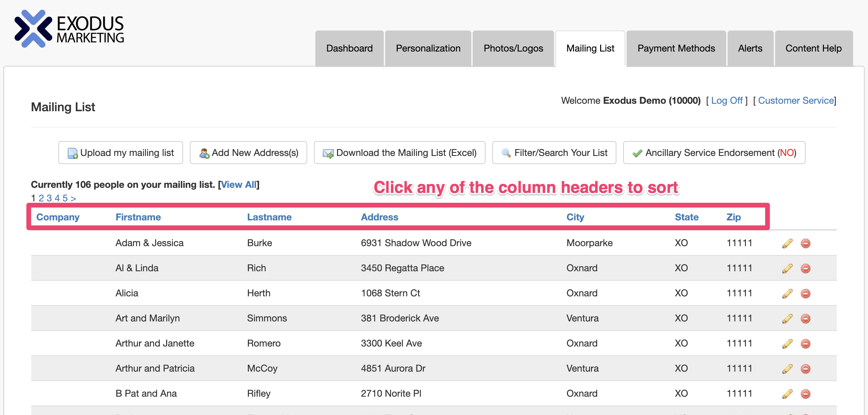The width and height of the screenshot is (868, 415).
Task: Delete Arthur and Patricia McCoy entry
Action: (x=806, y=369)
